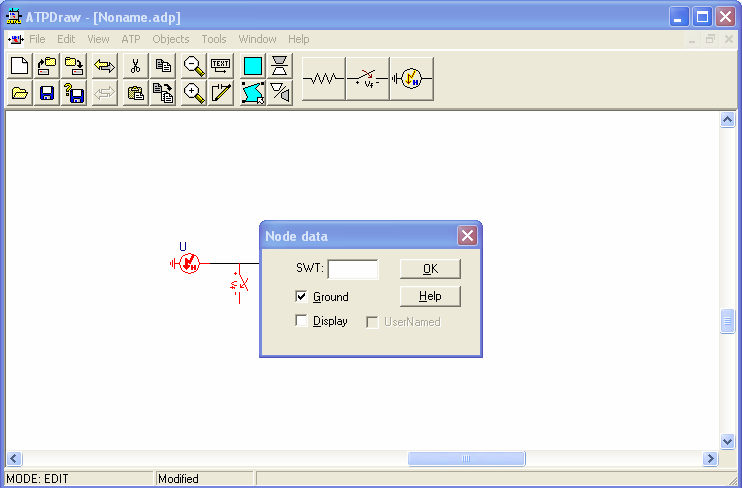Image resolution: width=742 pixels, height=488 pixels.
Task: Open a project with the yellow folder icon
Action: pos(19,93)
